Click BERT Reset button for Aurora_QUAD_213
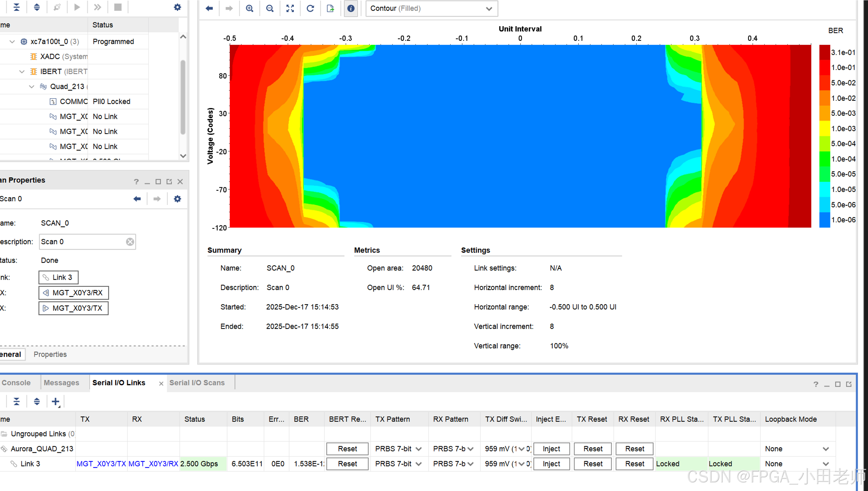 pos(347,449)
